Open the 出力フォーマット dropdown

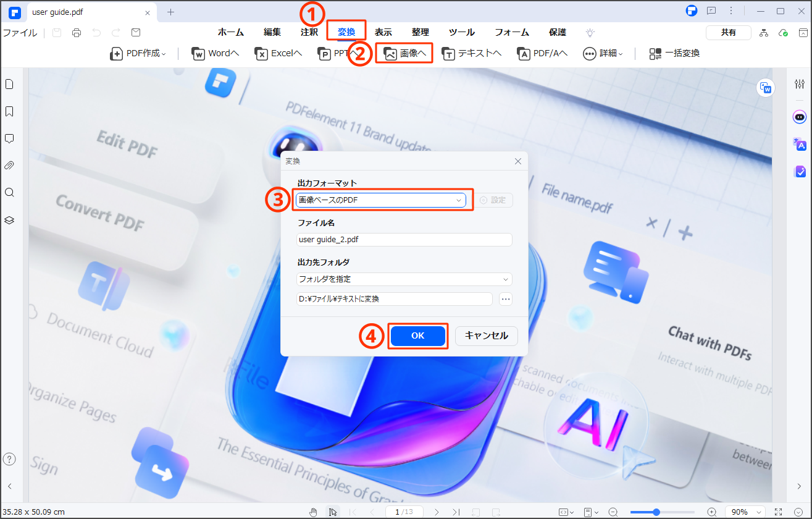pos(380,200)
